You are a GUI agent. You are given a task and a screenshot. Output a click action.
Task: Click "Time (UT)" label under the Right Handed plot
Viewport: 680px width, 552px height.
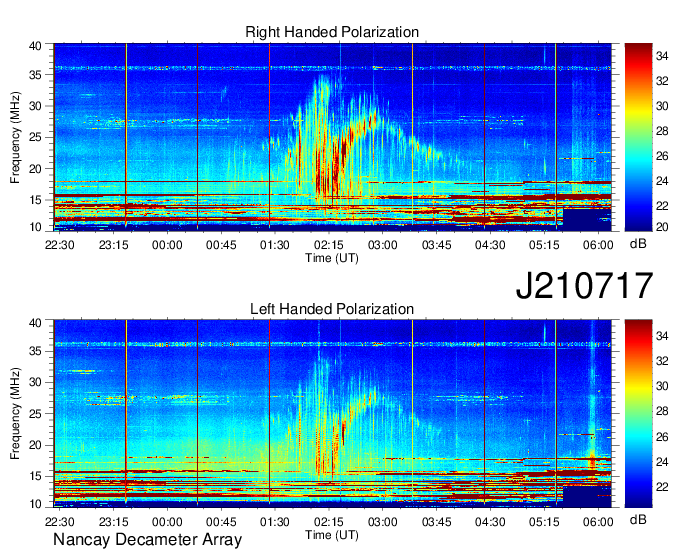coord(332,258)
